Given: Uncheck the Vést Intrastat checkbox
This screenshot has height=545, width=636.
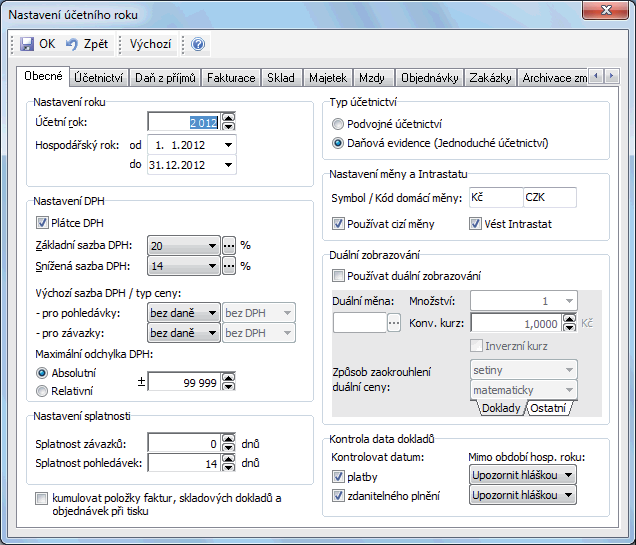Looking at the screenshot, I should click(475, 223).
